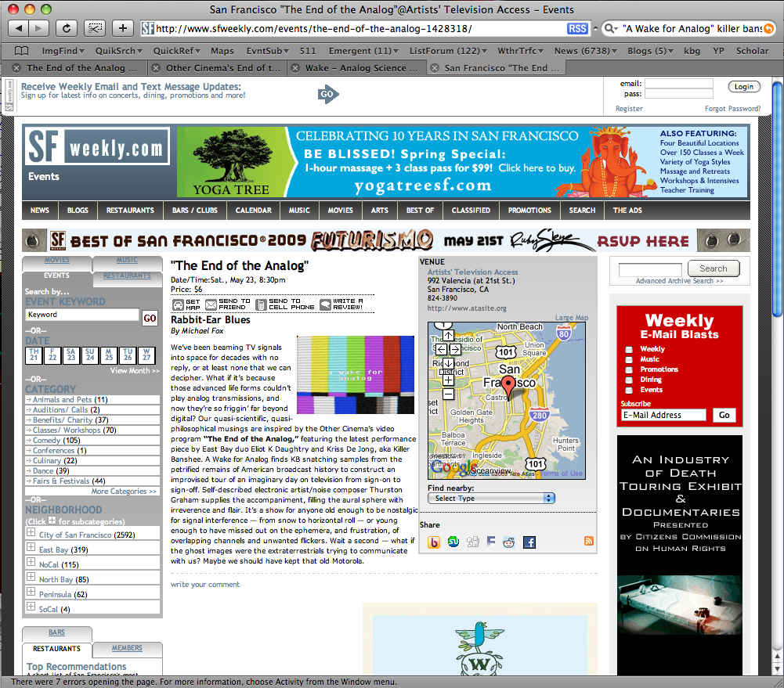
Task: Click 'write your comment' link
Action: tap(205, 584)
